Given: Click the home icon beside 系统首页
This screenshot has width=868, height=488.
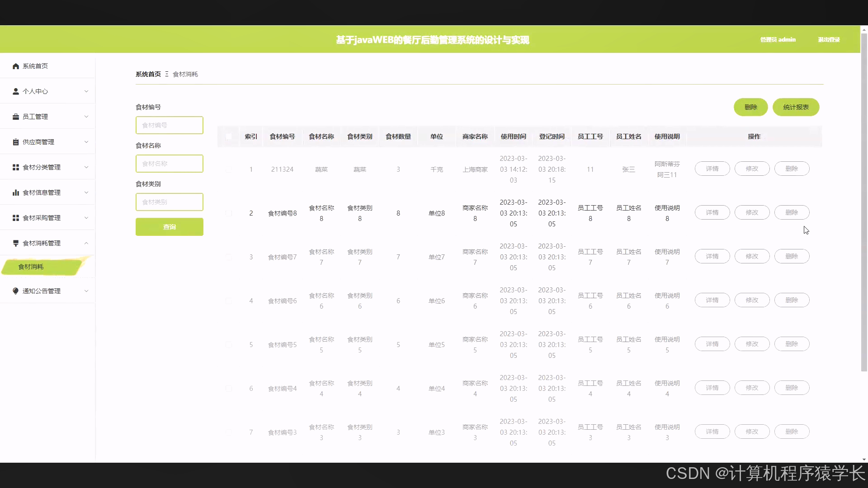Looking at the screenshot, I should tap(16, 66).
